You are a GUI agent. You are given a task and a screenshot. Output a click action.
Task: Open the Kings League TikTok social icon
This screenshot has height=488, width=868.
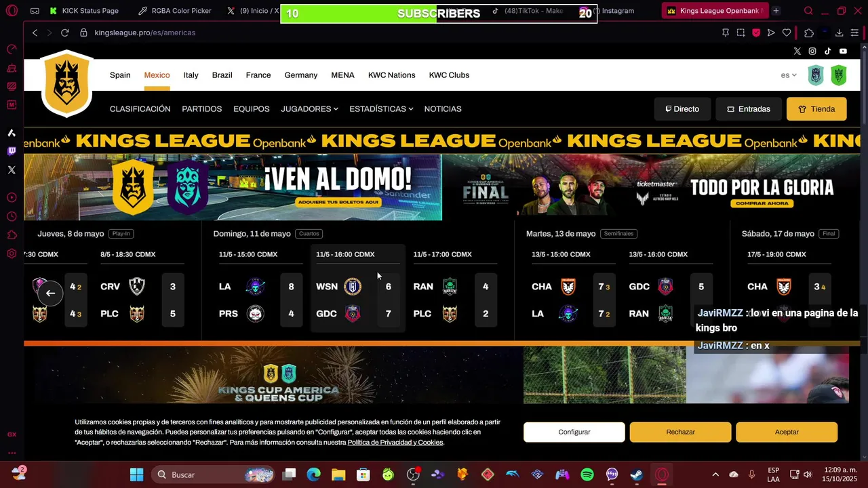click(827, 51)
